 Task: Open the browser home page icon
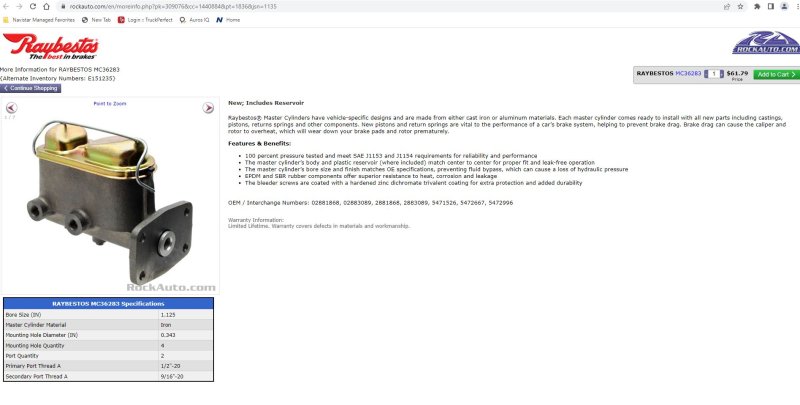tap(46, 7)
